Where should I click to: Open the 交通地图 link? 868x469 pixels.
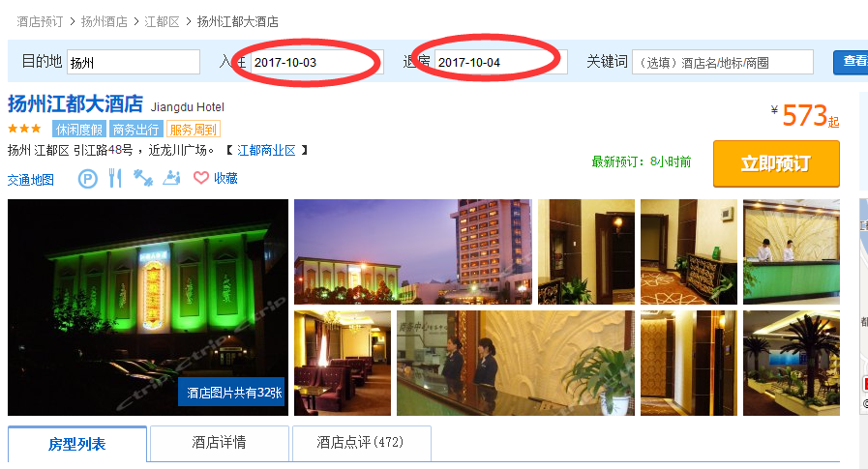(30, 180)
